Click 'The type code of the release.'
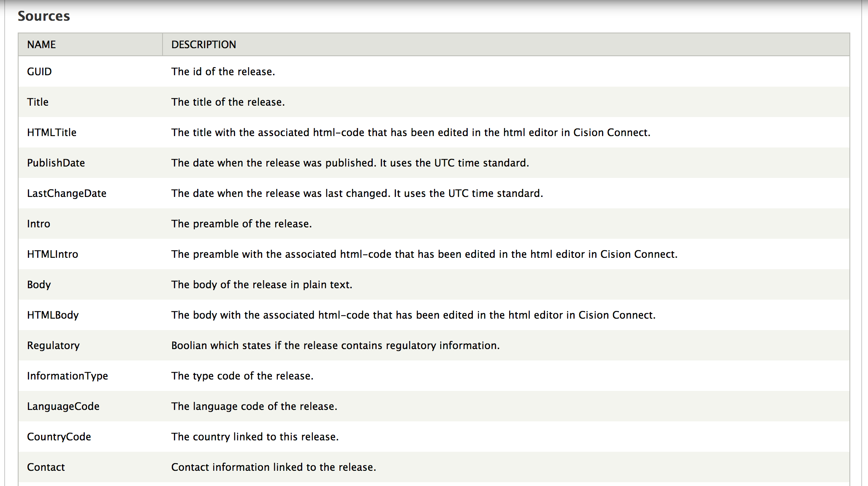This screenshot has width=868, height=486. 242,376
